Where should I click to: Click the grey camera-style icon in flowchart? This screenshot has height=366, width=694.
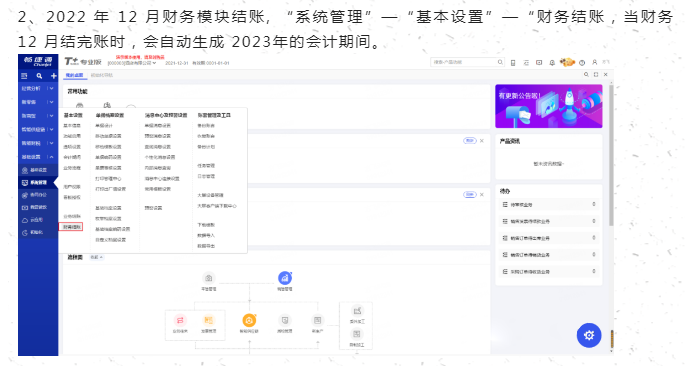[x=208, y=278]
